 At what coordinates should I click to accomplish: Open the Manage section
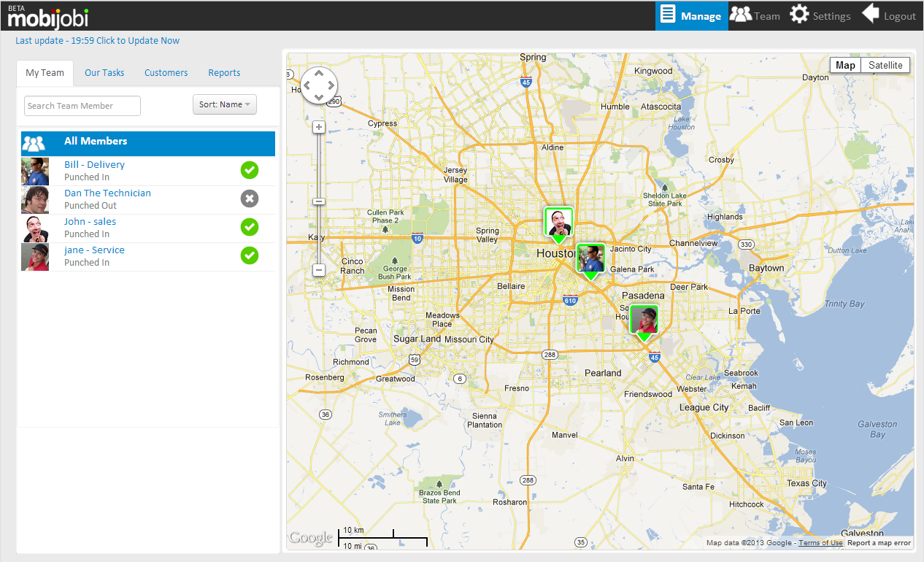[x=690, y=15]
